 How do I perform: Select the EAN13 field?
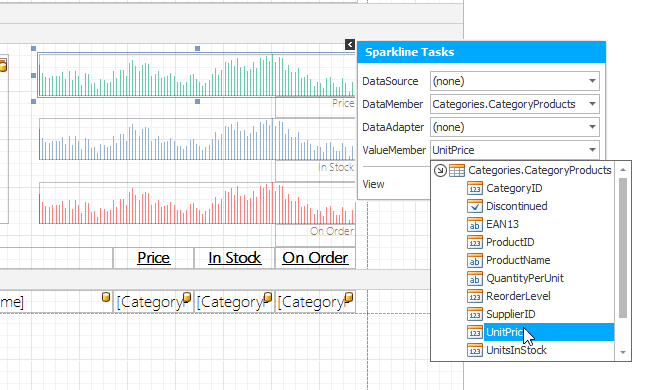[502, 224]
